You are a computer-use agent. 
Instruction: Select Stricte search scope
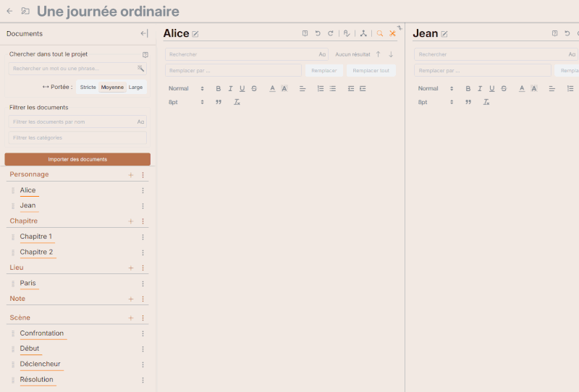[88, 87]
